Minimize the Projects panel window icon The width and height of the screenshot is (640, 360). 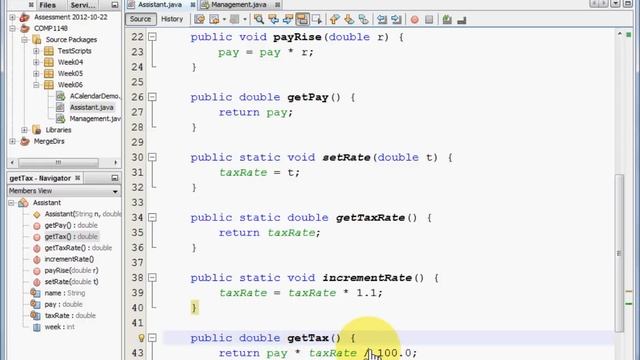pyautogui.click(x=115, y=5)
